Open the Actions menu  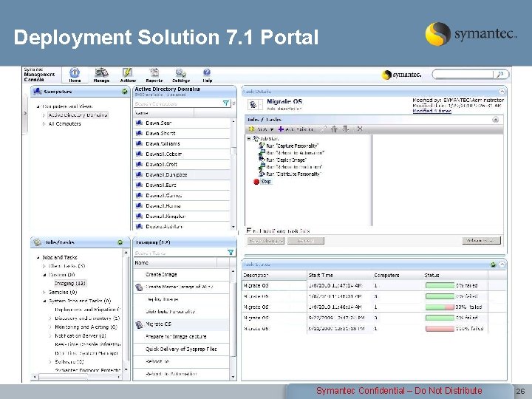[128, 75]
